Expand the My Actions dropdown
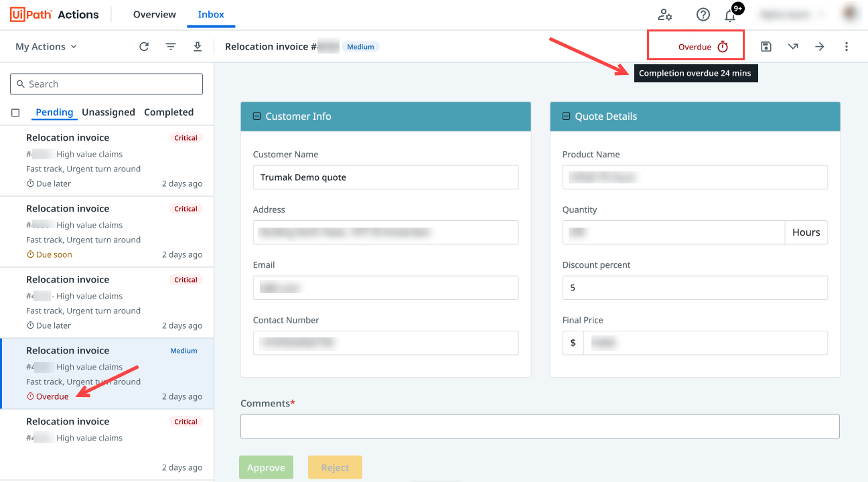Screen dimensions: 868x482 [x=46, y=47]
